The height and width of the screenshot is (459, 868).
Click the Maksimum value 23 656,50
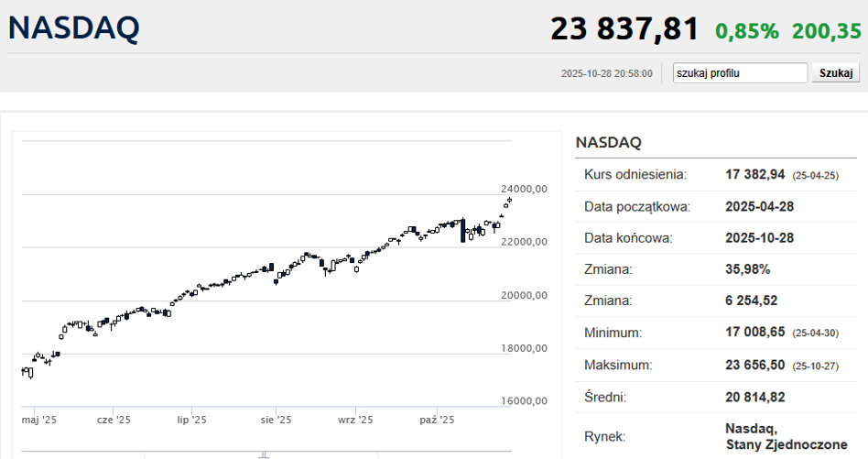coord(755,365)
